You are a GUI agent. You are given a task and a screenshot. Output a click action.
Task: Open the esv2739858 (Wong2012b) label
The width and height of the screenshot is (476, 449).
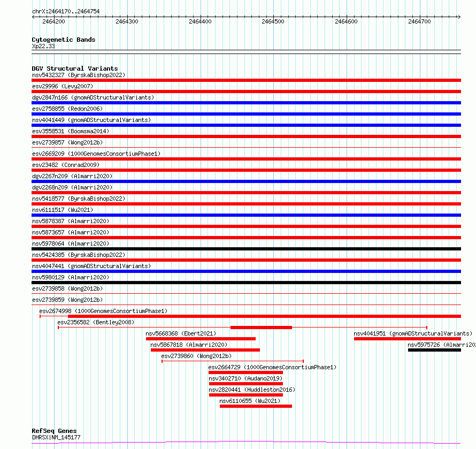pyautogui.click(x=67, y=288)
